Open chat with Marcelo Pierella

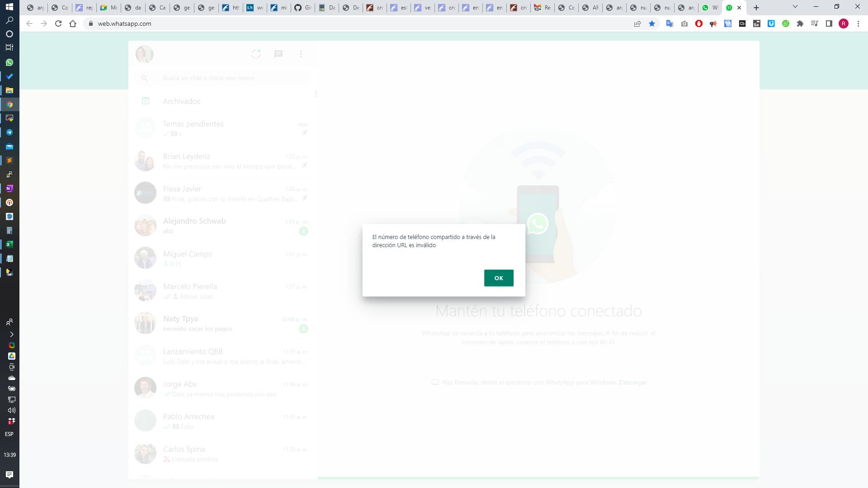tap(223, 291)
